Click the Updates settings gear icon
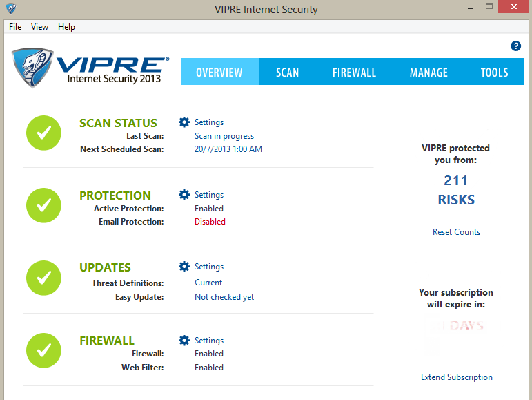The width and height of the screenshot is (532, 400). (184, 267)
